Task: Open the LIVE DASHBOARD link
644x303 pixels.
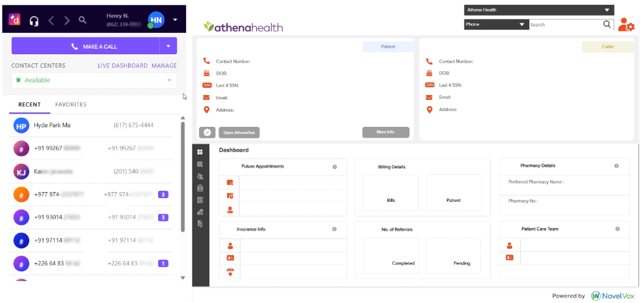Action: pyautogui.click(x=123, y=66)
